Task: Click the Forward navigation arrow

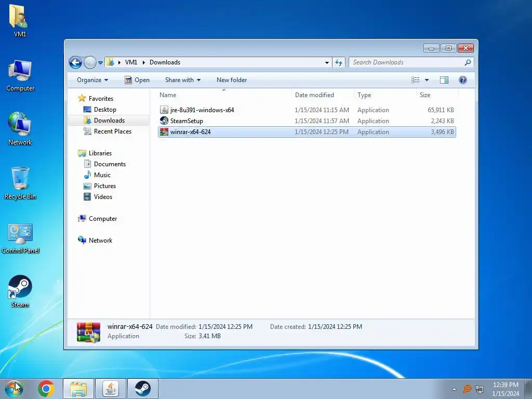Action: click(90, 62)
